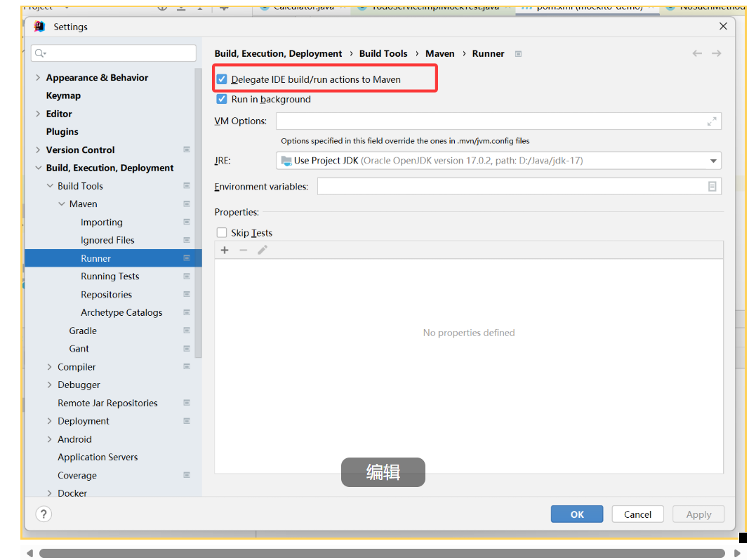Screen dimensions: 756x560
Task: Click the project icon on Gant row
Action: click(187, 349)
